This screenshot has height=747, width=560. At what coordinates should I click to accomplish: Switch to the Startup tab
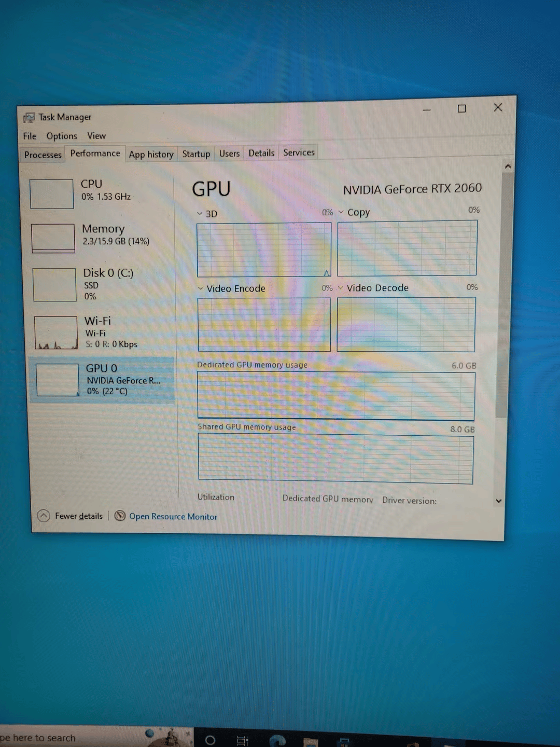(x=196, y=154)
